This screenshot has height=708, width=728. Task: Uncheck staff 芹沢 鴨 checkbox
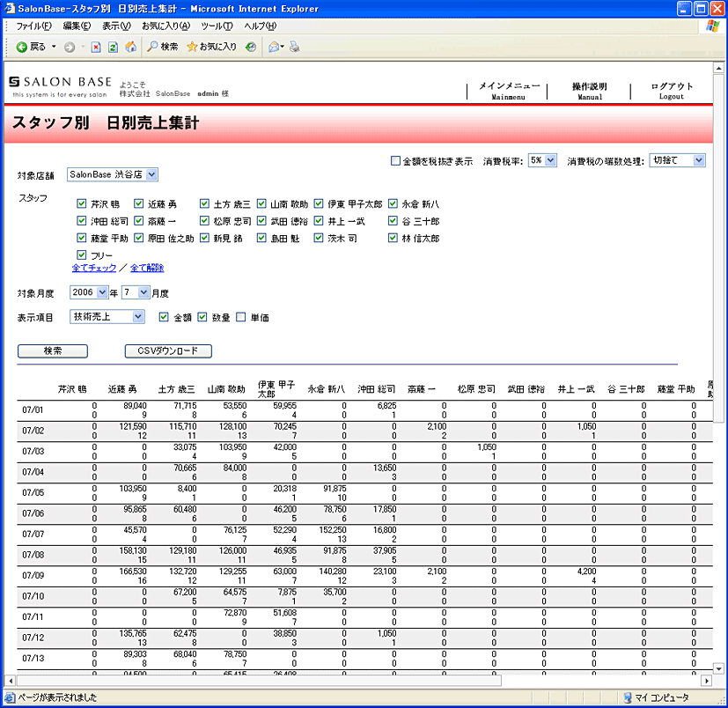click(x=81, y=203)
